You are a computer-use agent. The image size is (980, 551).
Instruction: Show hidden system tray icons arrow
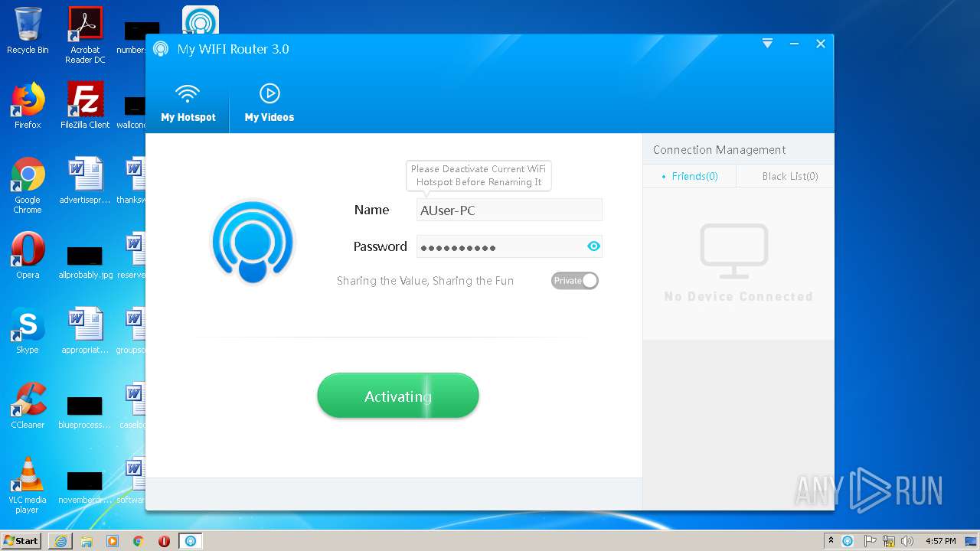(x=831, y=540)
